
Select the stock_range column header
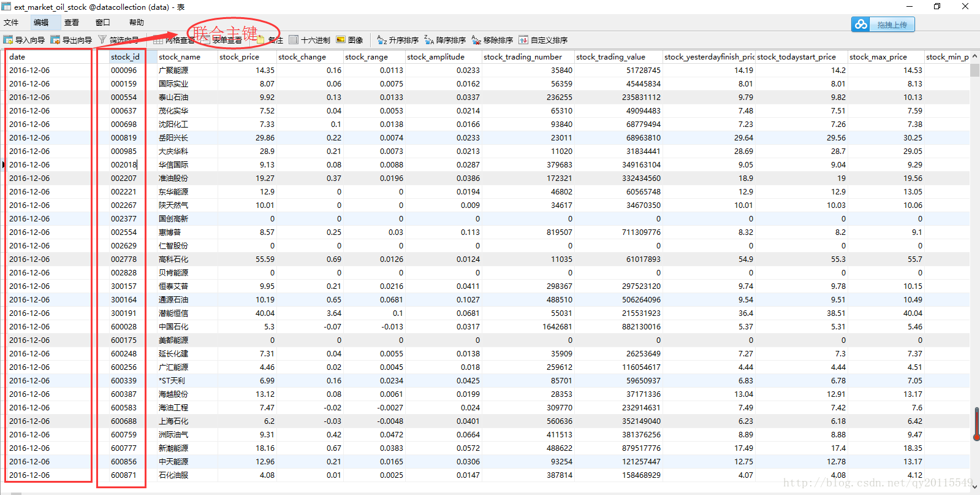tap(374, 56)
